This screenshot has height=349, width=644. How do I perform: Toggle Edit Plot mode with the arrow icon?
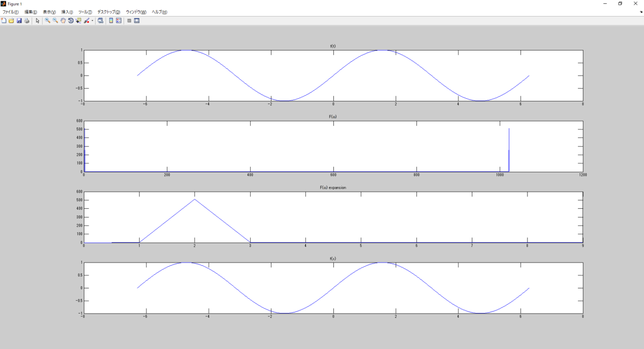pos(38,22)
